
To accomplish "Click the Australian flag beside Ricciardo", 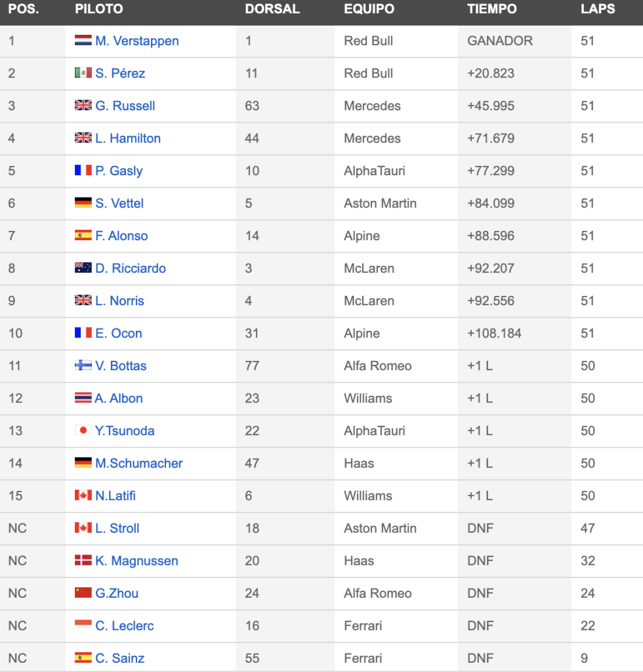I will (x=83, y=268).
